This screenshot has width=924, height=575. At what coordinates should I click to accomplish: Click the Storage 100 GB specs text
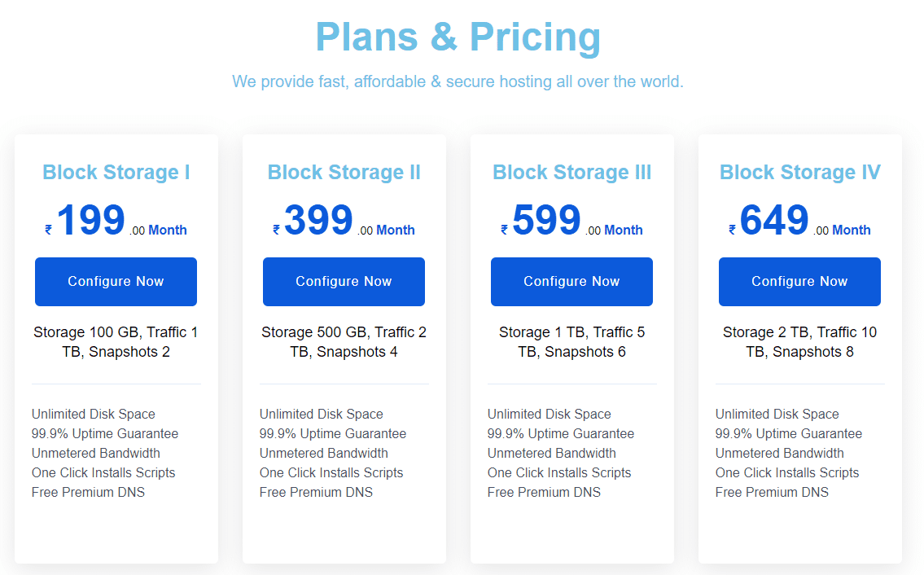(116, 342)
